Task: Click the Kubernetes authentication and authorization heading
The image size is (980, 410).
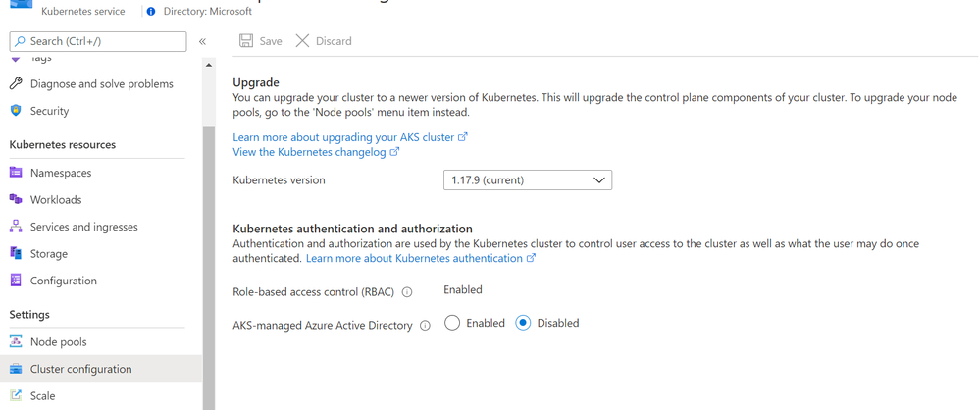Action: [x=352, y=229]
